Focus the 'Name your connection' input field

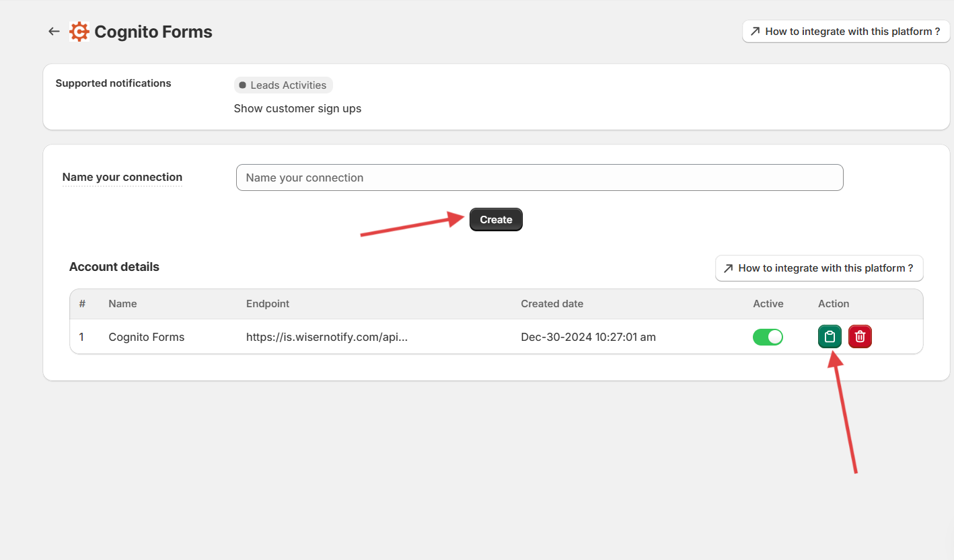[x=540, y=177]
